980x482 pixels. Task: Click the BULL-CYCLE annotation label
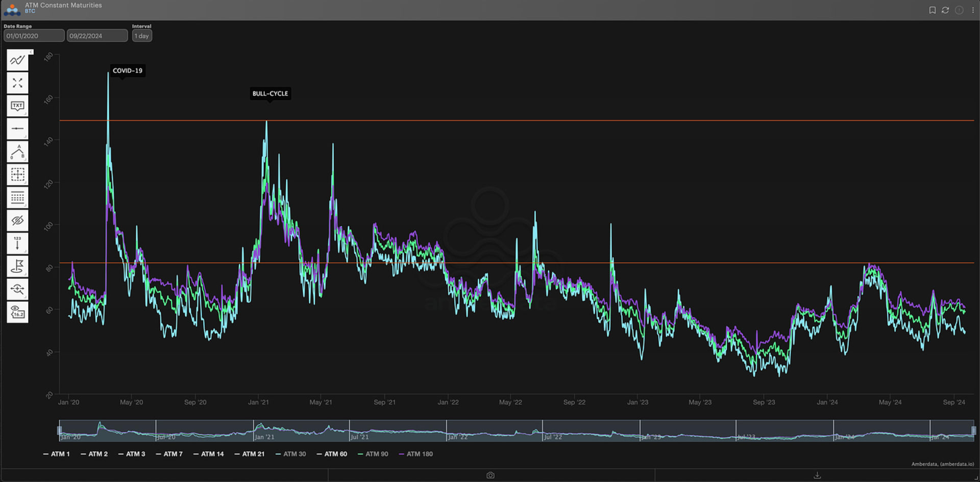point(271,93)
